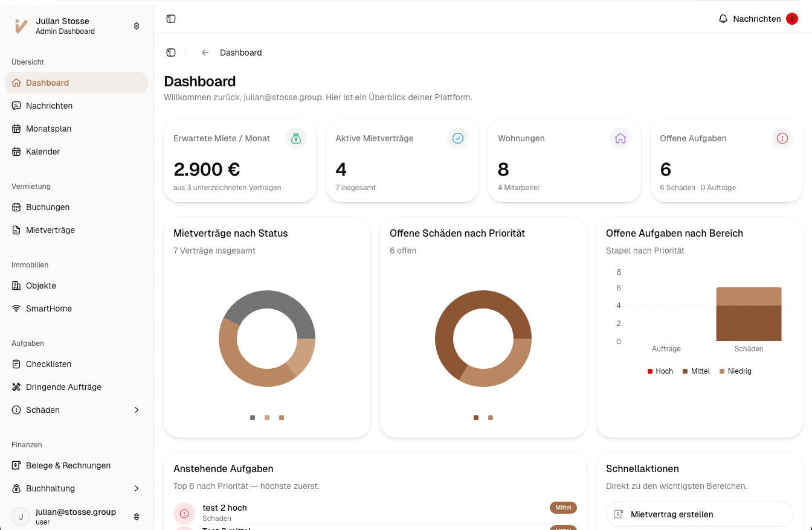Click money bag icon on Erwartete Miete card
The width and height of the screenshot is (812, 530).
click(x=296, y=138)
